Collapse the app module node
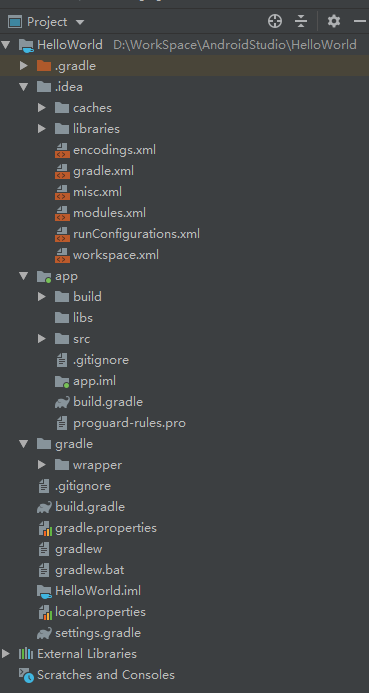Screen dimensions: 369x693 (x=23, y=276)
